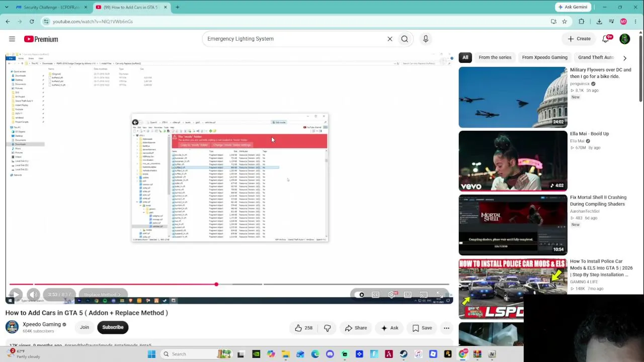
Task: Open the Chrome three-dot menu
Action: click(636, 22)
